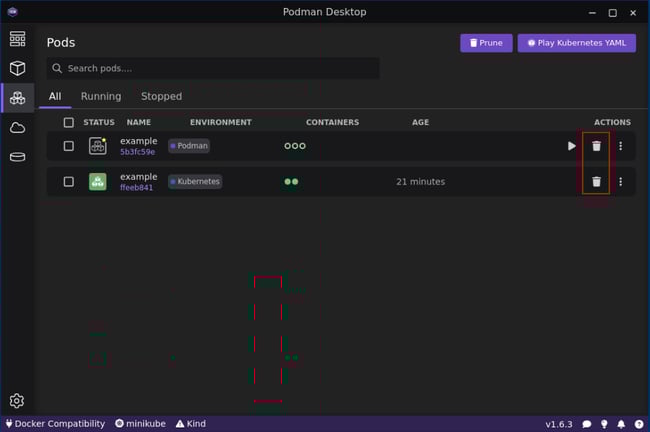Open the help question mark icon
The height and width of the screenshot is (432, 650).
639,424
